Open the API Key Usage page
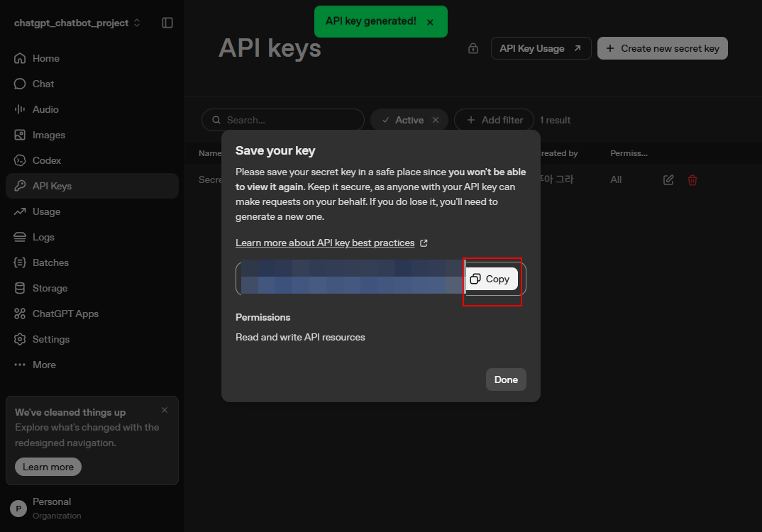 541,48
